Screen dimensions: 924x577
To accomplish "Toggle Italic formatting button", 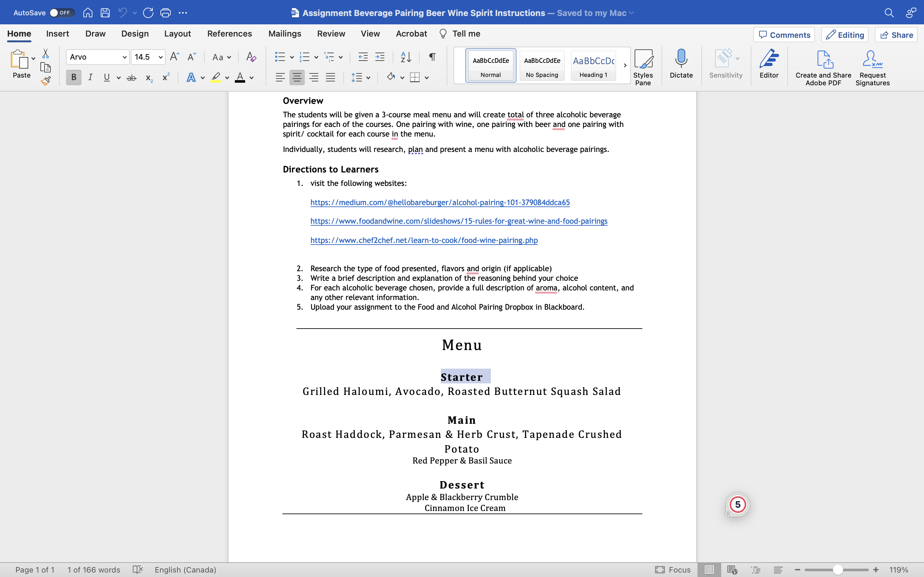I will tap(90, 78).
